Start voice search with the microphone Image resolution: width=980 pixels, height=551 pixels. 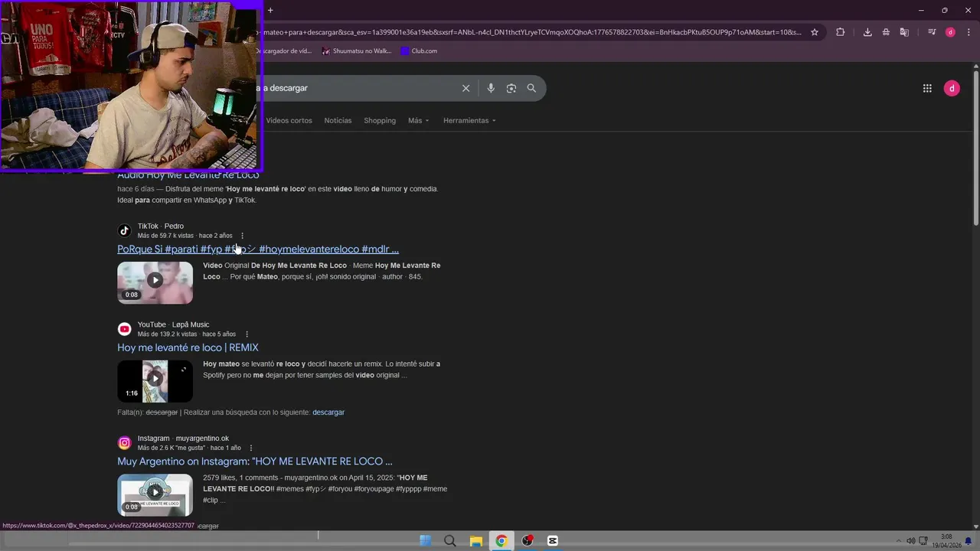(x=491, y=88)
